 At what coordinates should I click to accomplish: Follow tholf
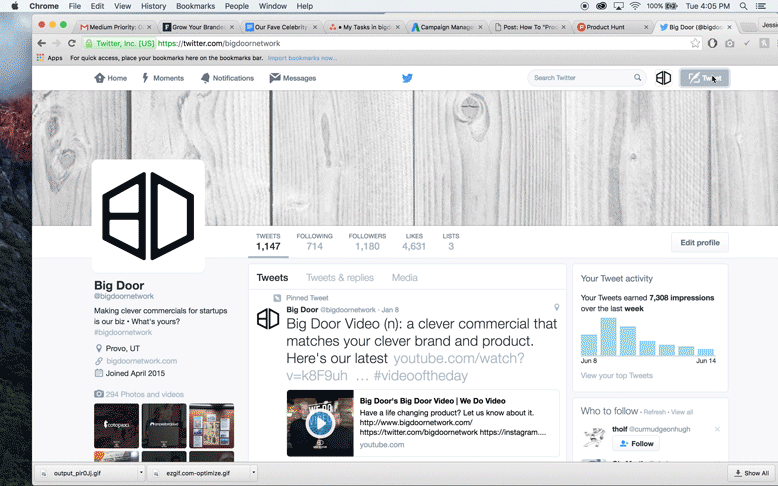(636, 443)
